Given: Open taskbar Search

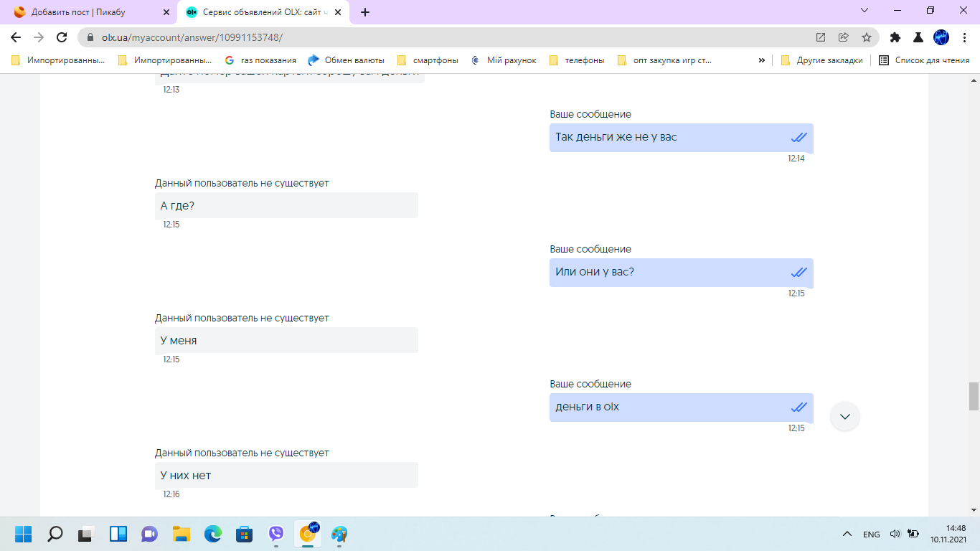Looking at the screenshot, I should pyautogui.click(x=55, y=534).
